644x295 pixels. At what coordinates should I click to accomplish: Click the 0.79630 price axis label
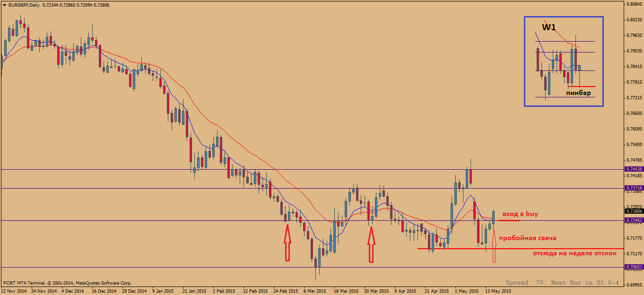point(634,35)
